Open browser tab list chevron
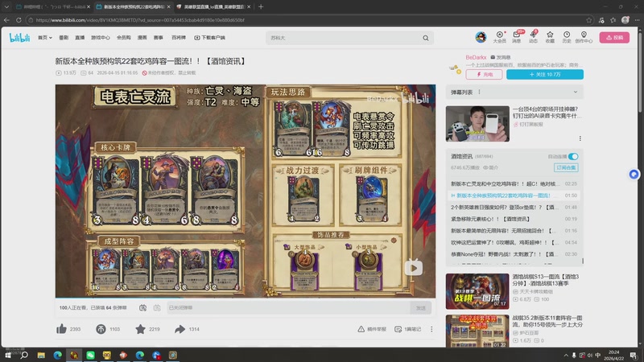 pos(6,7)
